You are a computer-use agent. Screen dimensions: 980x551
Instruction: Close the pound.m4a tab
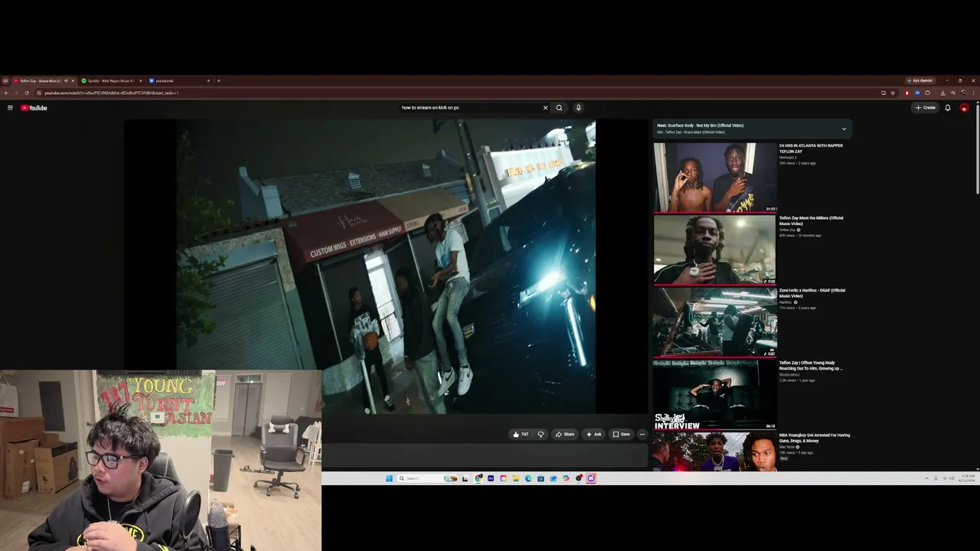(208, 80)
